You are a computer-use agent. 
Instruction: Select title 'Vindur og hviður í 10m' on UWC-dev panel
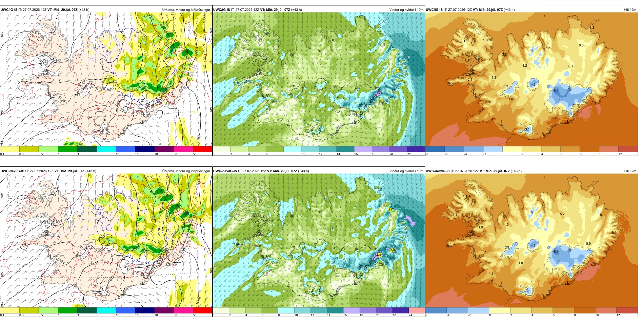pyautogui.click(x=406, y=171)
